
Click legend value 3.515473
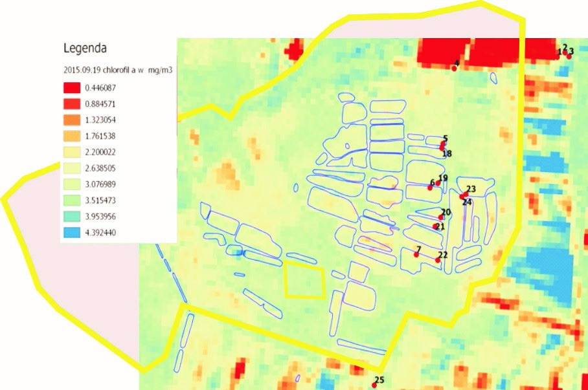coord(100,200)
